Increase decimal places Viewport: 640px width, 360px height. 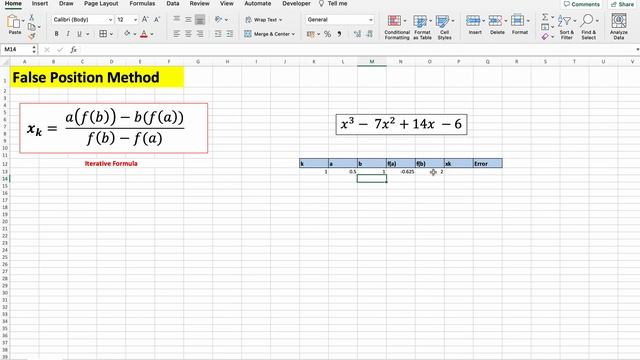click(x=358, y=34)
